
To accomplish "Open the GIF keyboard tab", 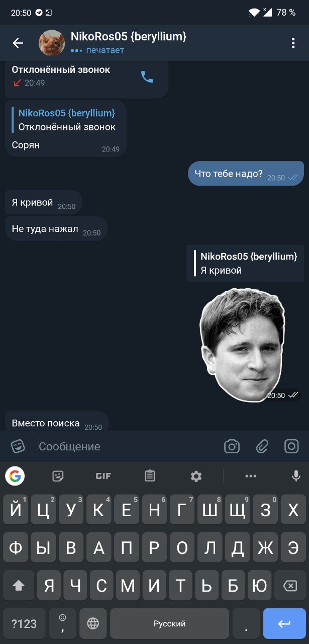I will [x=104, y=476].
